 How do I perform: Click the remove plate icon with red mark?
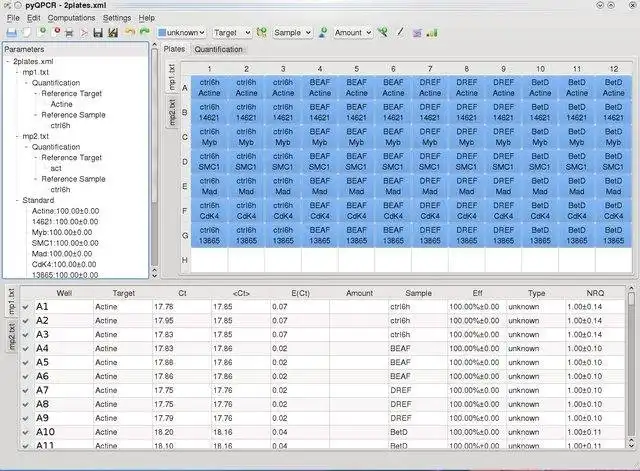(x=56, y=32)
